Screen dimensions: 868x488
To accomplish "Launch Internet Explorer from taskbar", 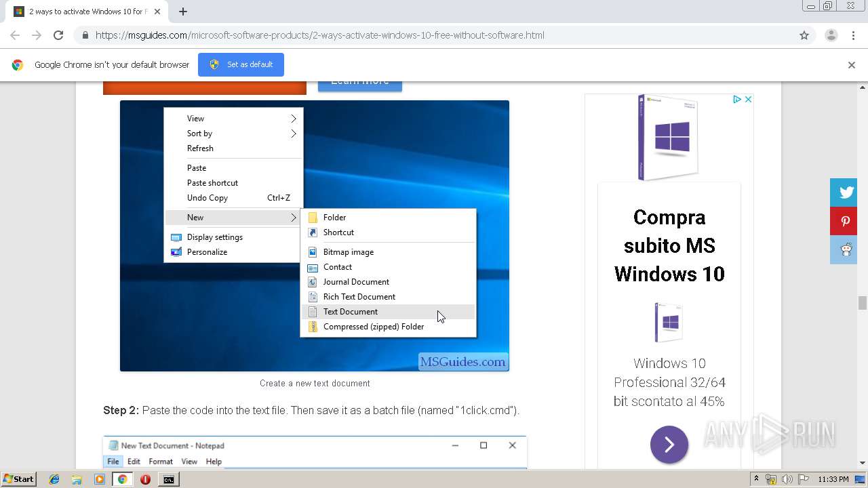I will (x=54, y=479).
